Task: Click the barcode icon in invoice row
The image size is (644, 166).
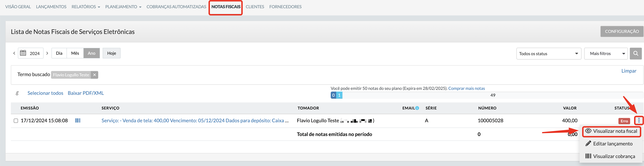Action: 78,121
